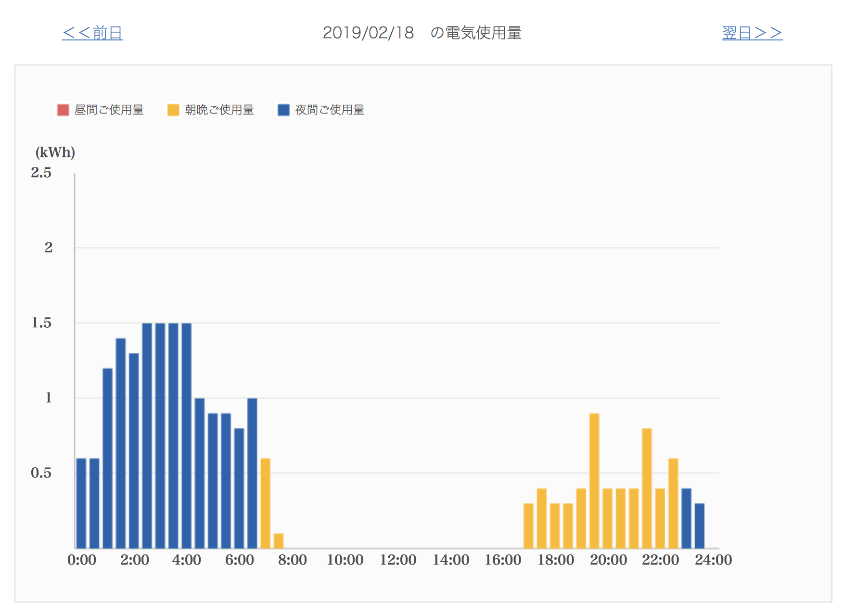Screen dimensions: 843x616
Task: Open the next day via 翌日>> link
Action: pyautogui.click(x=752, y=33)
